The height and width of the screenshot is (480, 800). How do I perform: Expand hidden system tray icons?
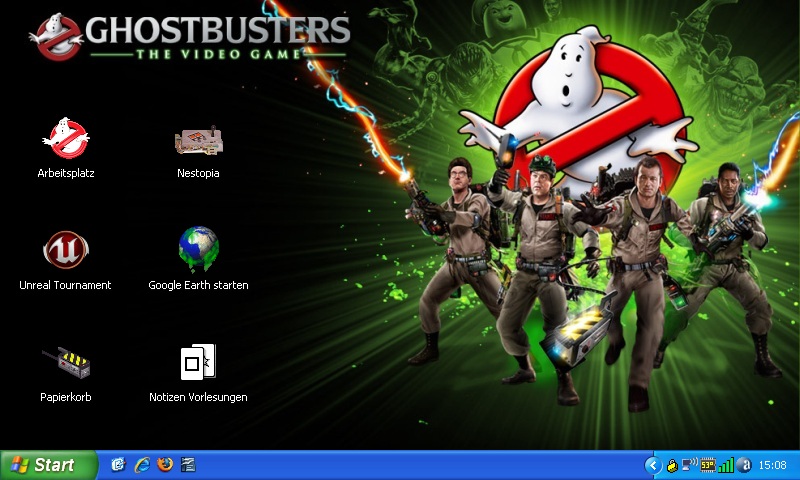coord(652,465)
